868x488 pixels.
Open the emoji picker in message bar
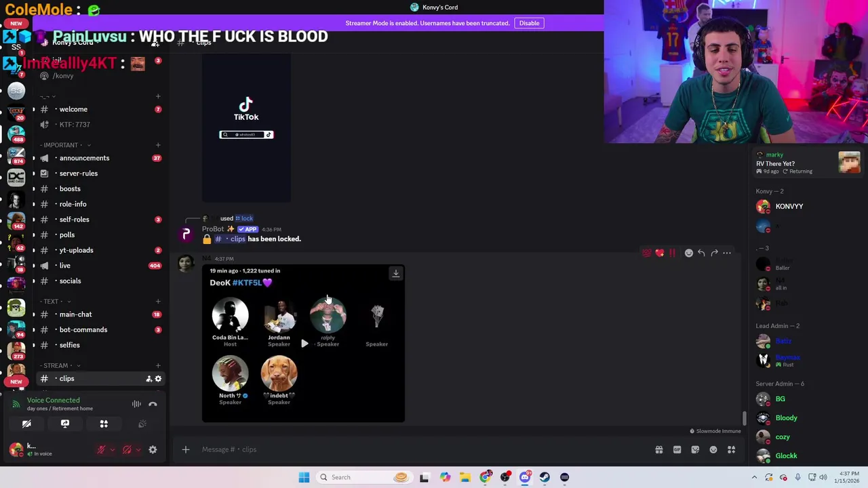(x=713, y=449)
